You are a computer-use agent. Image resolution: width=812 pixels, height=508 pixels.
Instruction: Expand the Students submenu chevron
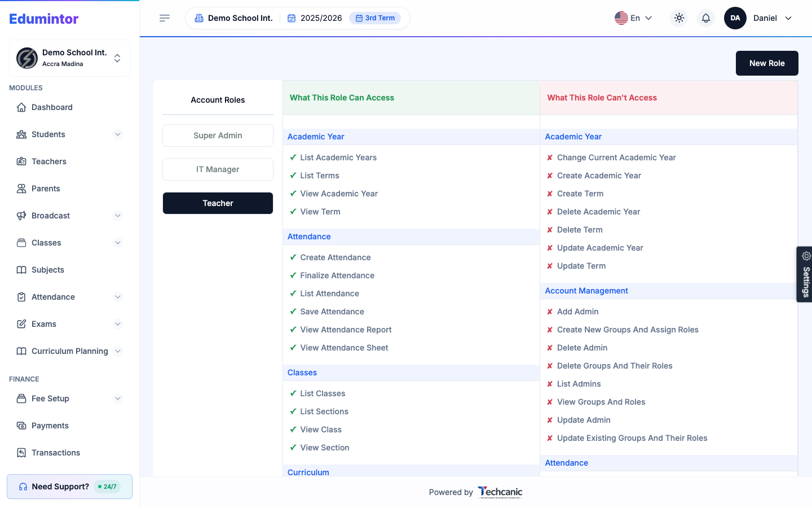point(118,134)
